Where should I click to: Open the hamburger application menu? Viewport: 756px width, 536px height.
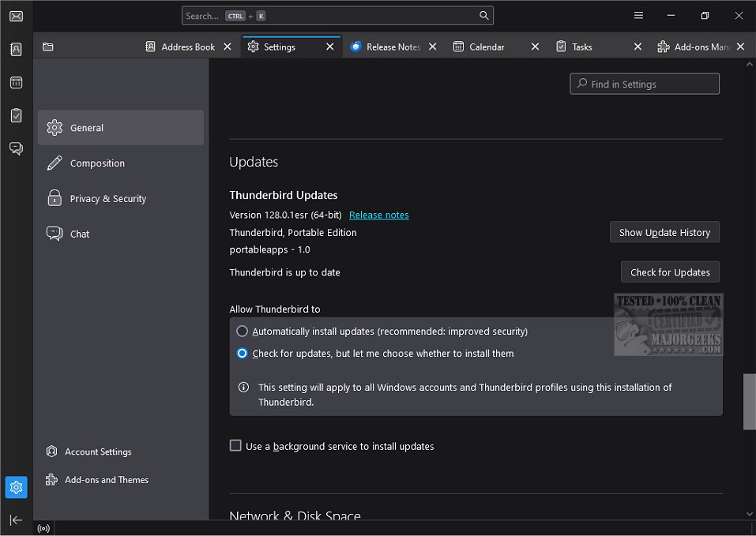coord(638,16)
